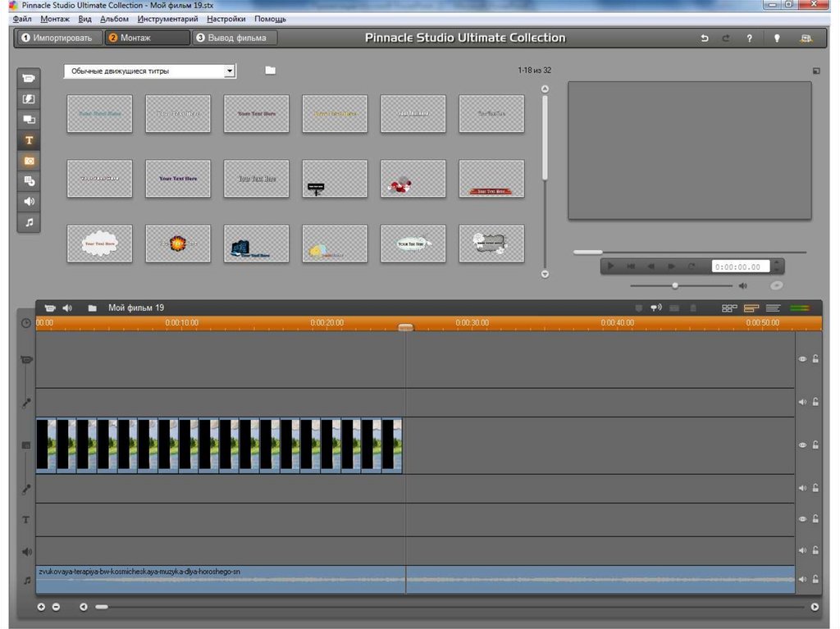Open the album folder icon beside dropdown
The image size is (840, 629).
tap(270, 71)
